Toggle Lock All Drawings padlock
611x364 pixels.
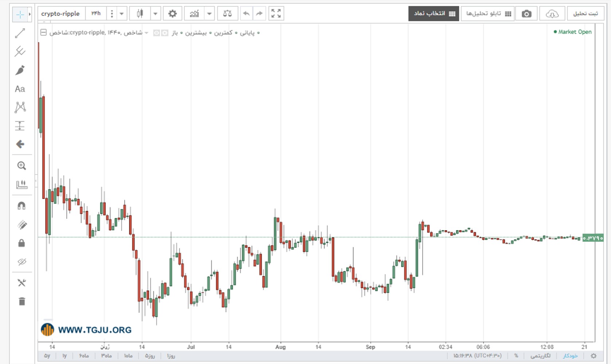pos(21,243)
